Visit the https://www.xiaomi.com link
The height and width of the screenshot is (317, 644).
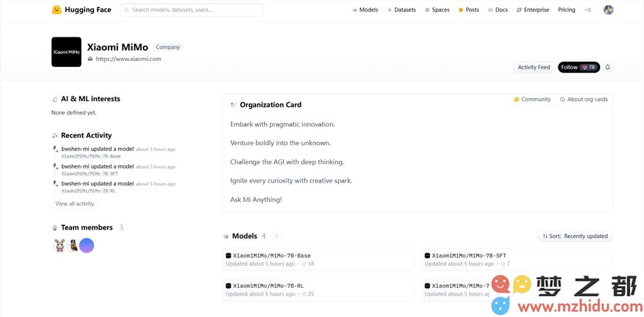pyautogui.click(x=128, y=59)
